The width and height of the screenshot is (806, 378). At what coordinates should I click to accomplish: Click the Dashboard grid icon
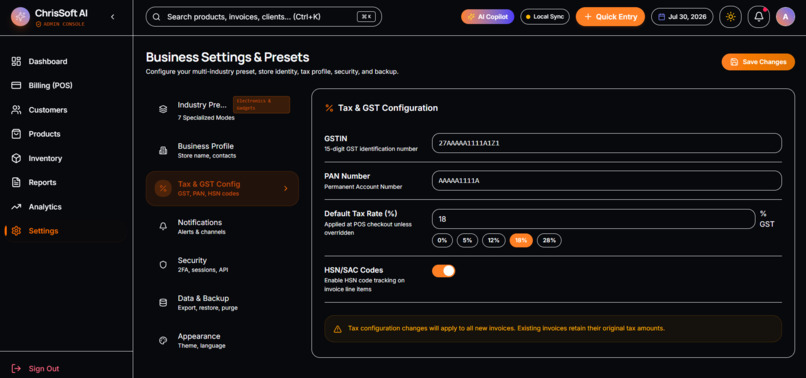16,61
